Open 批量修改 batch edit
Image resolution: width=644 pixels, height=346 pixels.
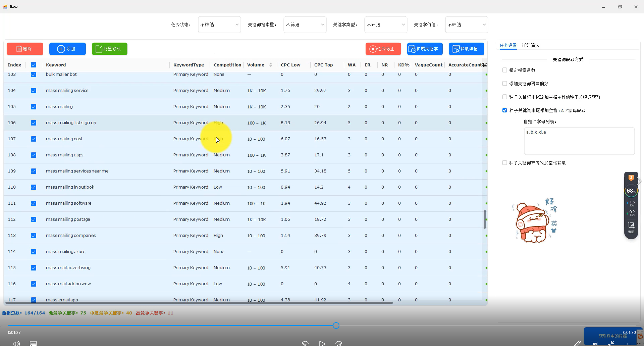[x=109, y=49]
